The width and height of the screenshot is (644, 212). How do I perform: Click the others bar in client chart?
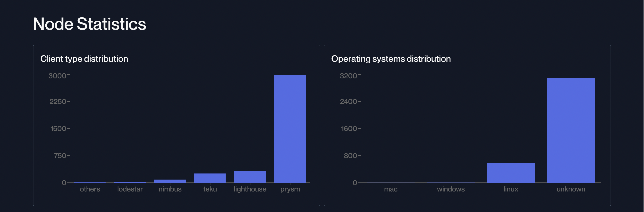click(x=90, y=182)
